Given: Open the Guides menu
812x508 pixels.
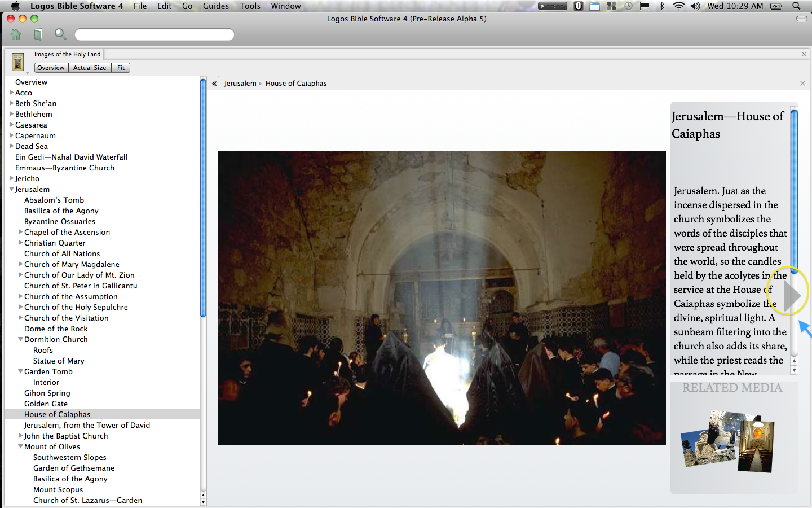Looking at the screenshot, I should tap(216, 6).
